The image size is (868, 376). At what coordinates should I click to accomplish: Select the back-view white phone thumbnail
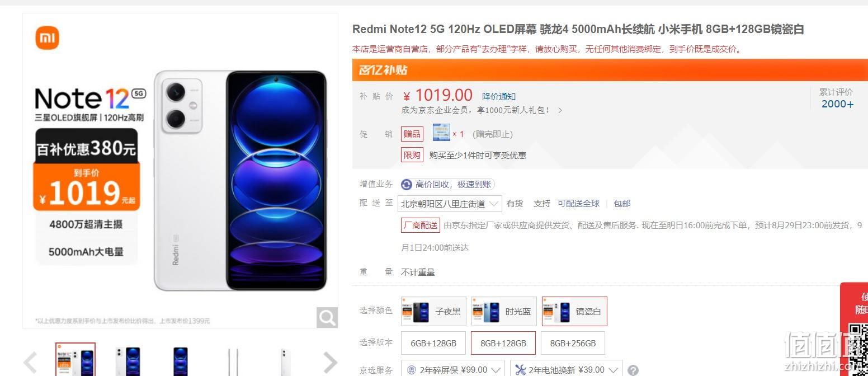285,361
